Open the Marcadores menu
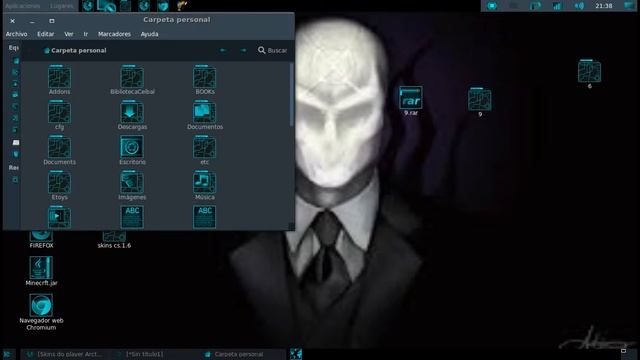The image size is (640, 360). 114,34
